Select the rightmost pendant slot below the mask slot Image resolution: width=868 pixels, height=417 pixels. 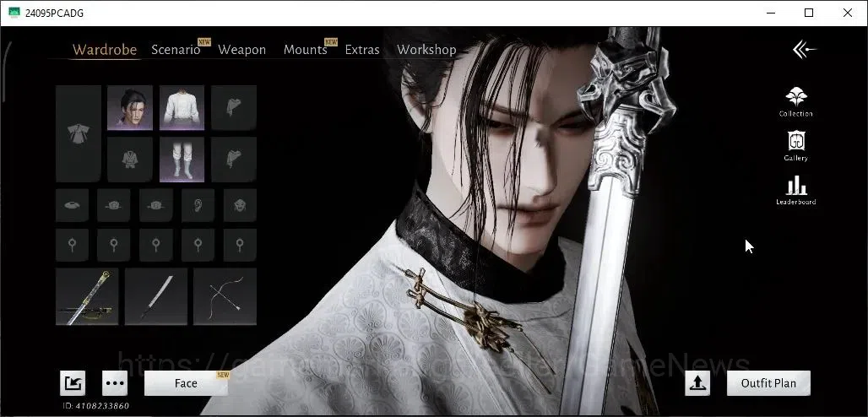pyautogui.click(x=240, y=245)
